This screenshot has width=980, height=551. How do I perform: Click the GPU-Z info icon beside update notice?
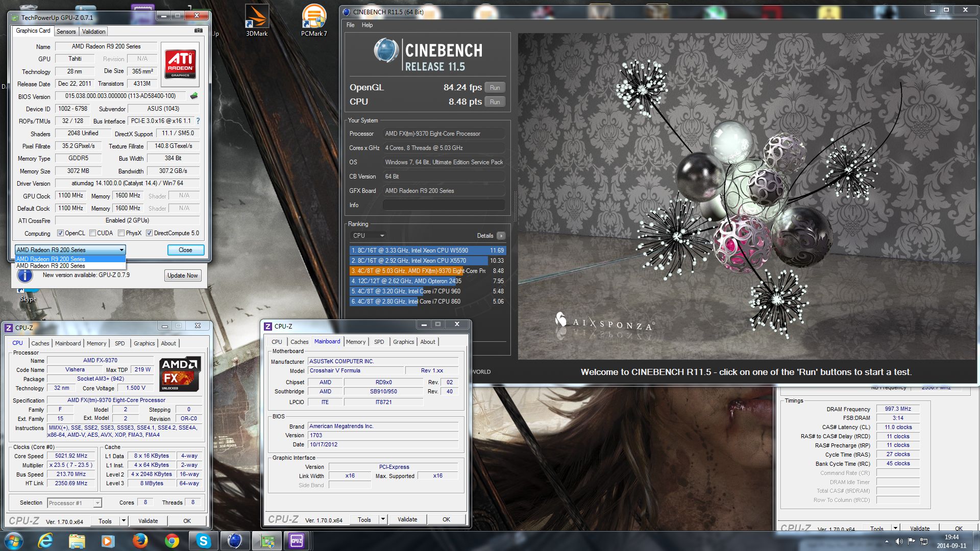click(24, 275)
